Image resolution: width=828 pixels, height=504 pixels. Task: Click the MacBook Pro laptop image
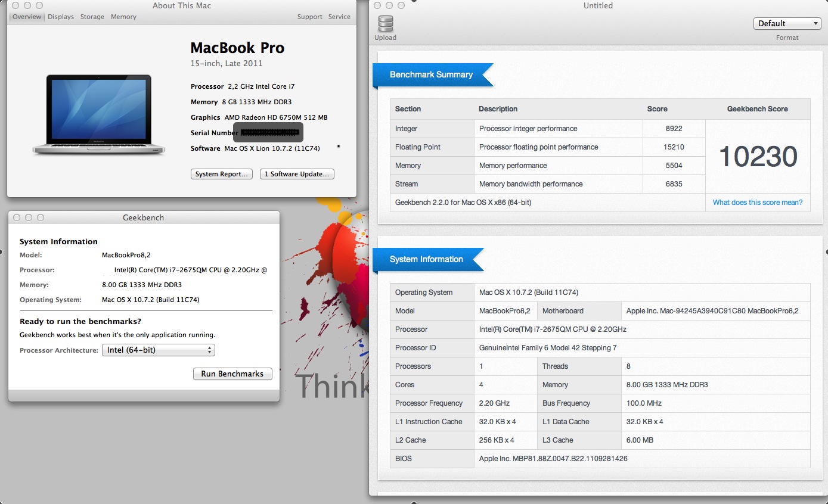[x=99, y=114]
